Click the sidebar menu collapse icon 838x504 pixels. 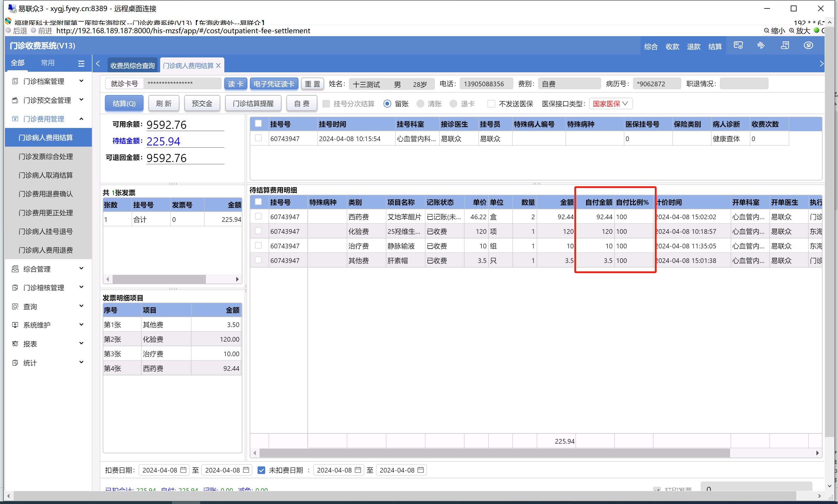pos(81,63)
